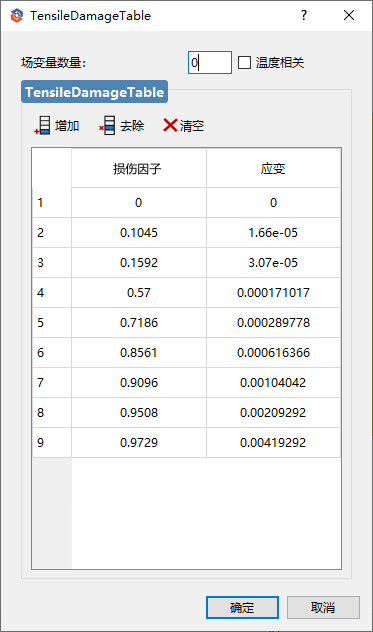Click the cell with 0.9096

click(139, 383)
